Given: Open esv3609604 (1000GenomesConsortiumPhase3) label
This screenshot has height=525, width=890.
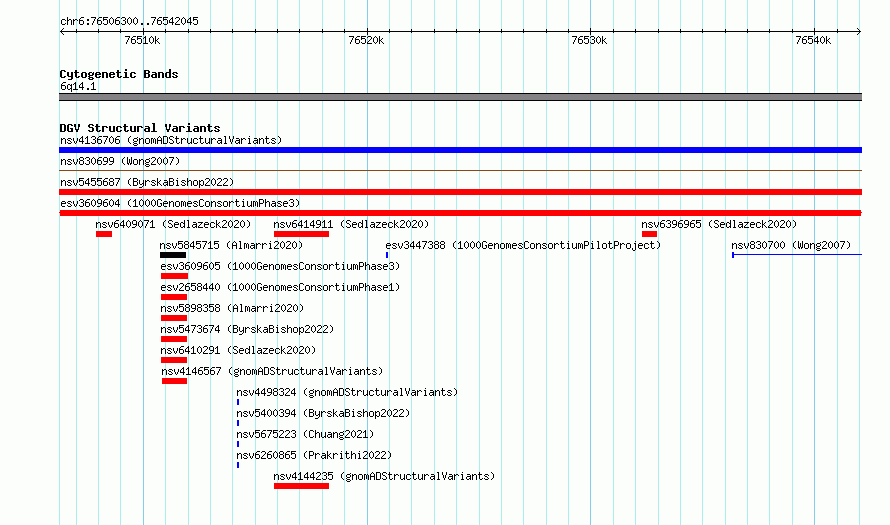Looking at the screenshot, I should coord(180,203).
